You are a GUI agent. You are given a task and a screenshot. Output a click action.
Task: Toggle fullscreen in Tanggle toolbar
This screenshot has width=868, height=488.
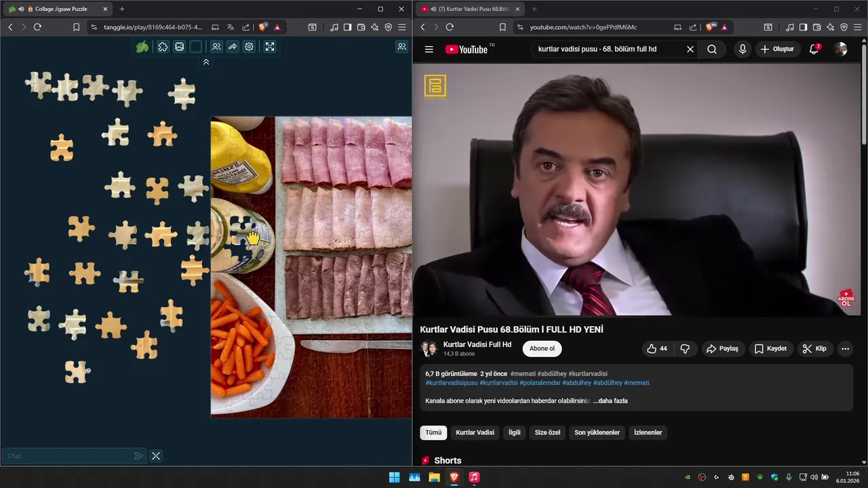(270, 47)
